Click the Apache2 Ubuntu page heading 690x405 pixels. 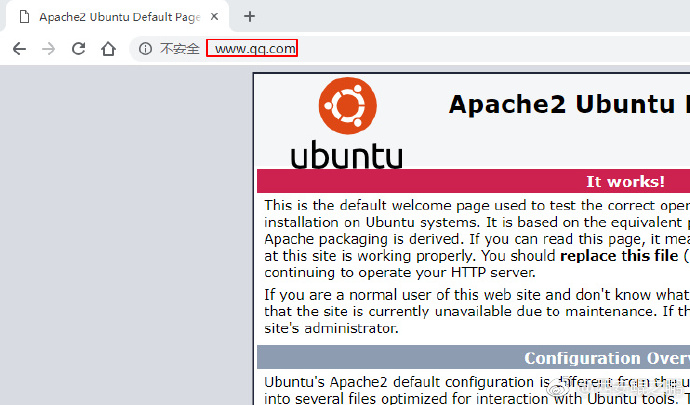coord(569,105)
